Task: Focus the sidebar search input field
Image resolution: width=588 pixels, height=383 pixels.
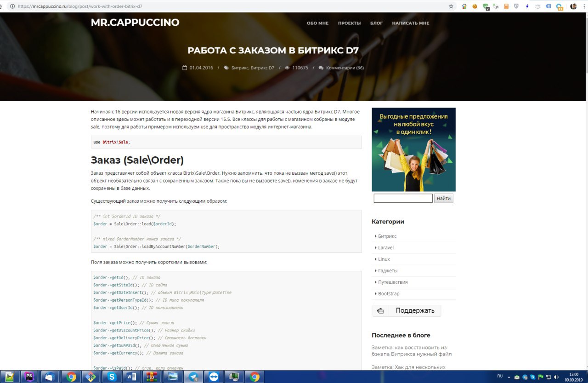Action: 403,198
